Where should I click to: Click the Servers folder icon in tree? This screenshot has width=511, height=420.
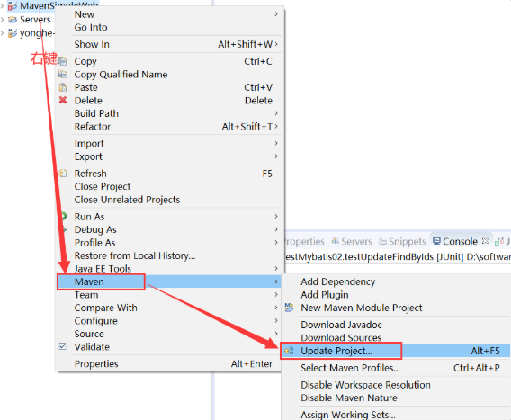pos(13,20)
